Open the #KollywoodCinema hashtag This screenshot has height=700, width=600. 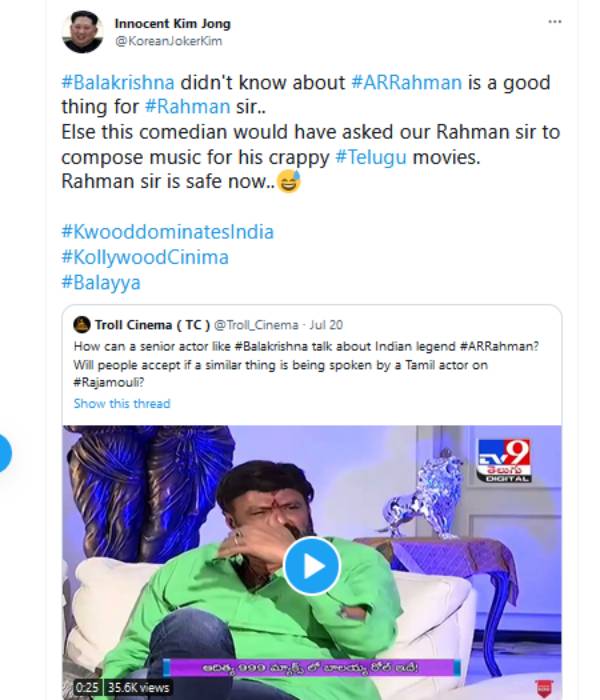pyautogui.click(x=145, y=257)
